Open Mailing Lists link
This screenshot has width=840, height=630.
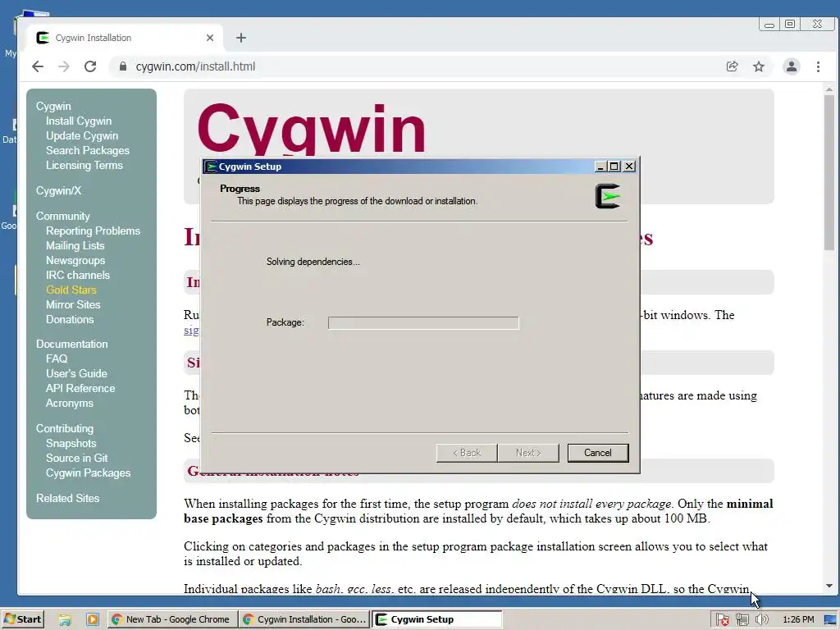75,245
